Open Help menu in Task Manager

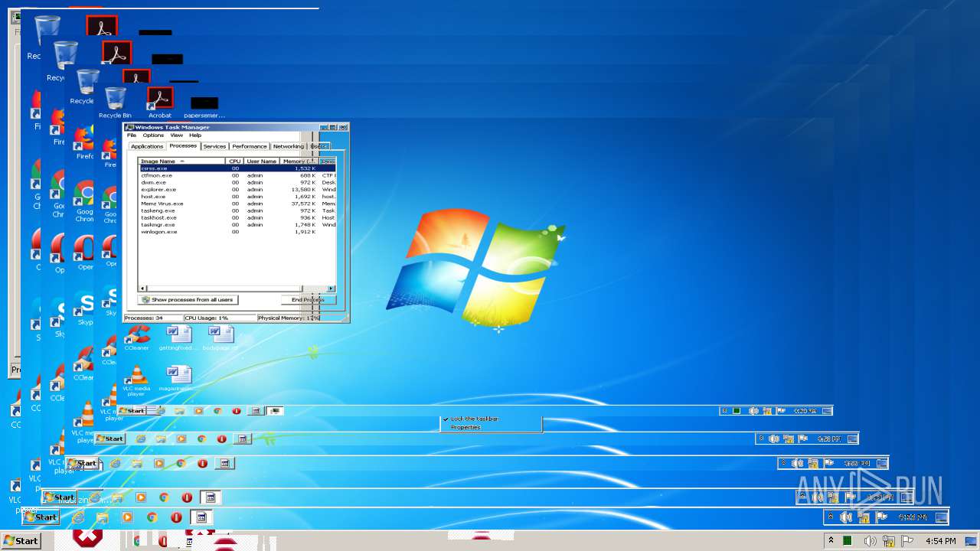pos(195,135)
